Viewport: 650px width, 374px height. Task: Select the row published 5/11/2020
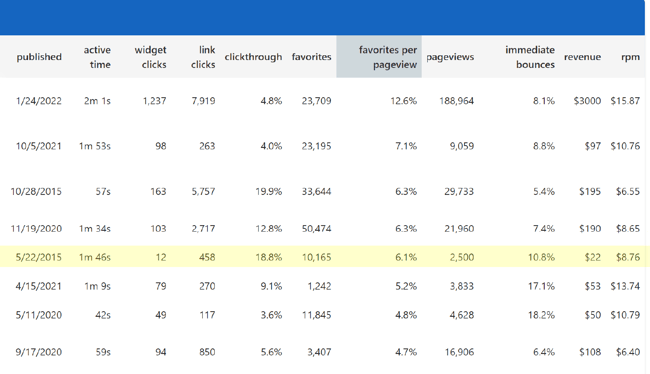pos(323,315)
